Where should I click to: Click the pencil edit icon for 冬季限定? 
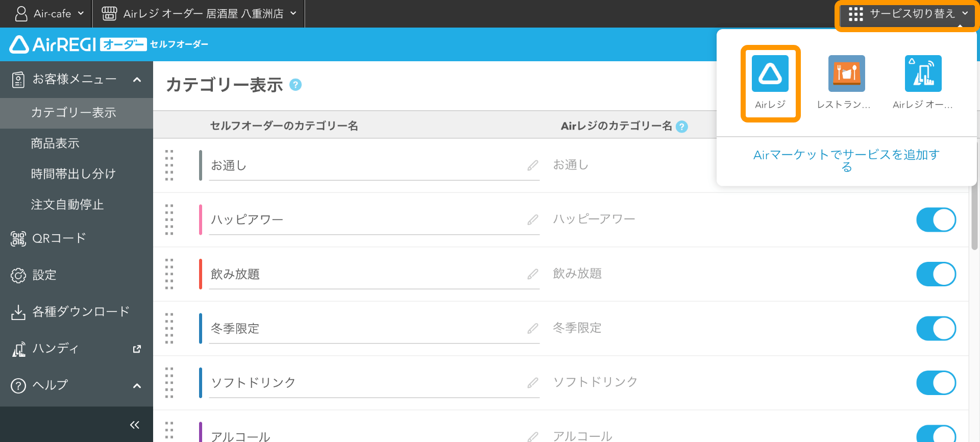click(533, 328)
